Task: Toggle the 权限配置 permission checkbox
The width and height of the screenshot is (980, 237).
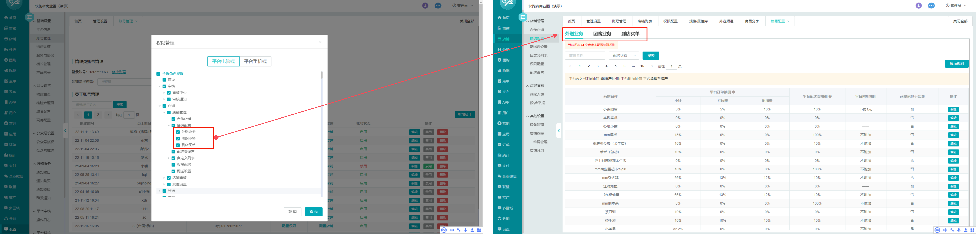Action: tap(173, 165)
